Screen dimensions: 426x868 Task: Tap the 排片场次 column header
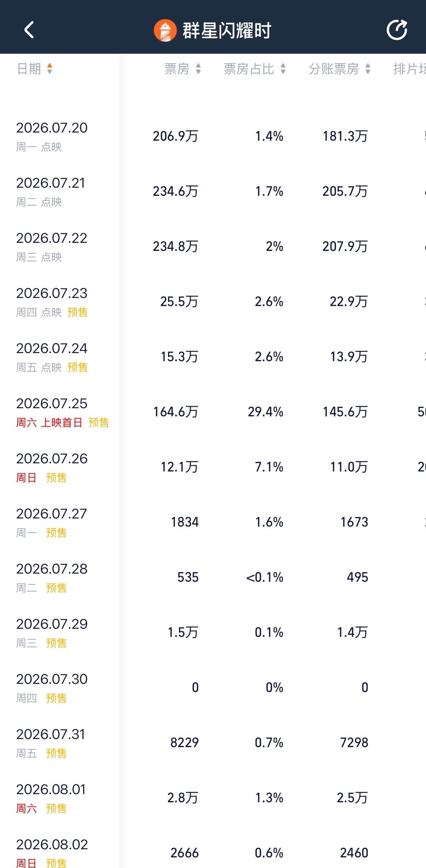coord(410,69)
